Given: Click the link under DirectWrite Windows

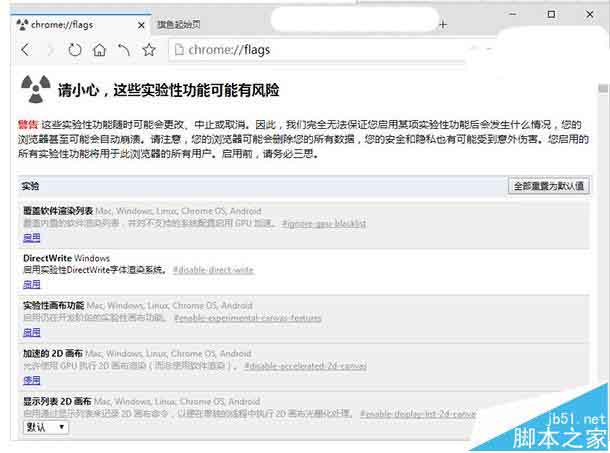Looking at the screenshot, I should tap(32, 284).
